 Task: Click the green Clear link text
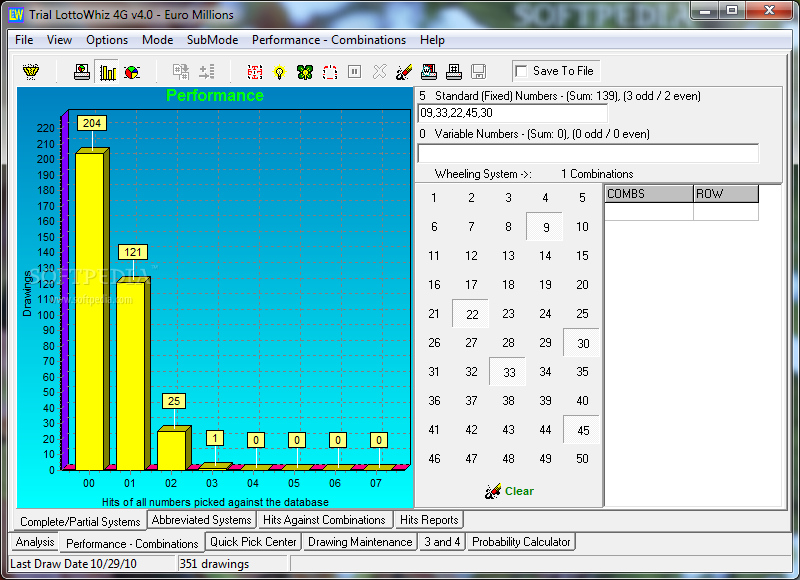tap(519, 491)
